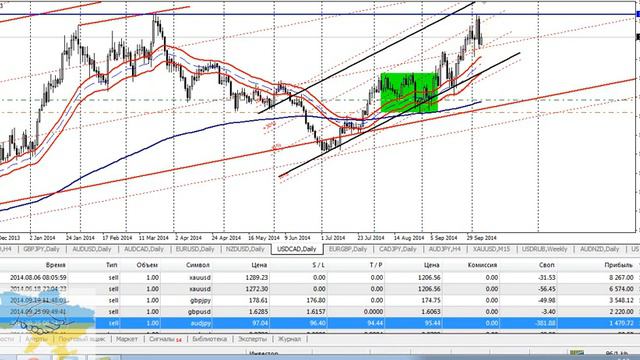Open the AUDJPY,H4 chart tab

(x=445, y=249)
